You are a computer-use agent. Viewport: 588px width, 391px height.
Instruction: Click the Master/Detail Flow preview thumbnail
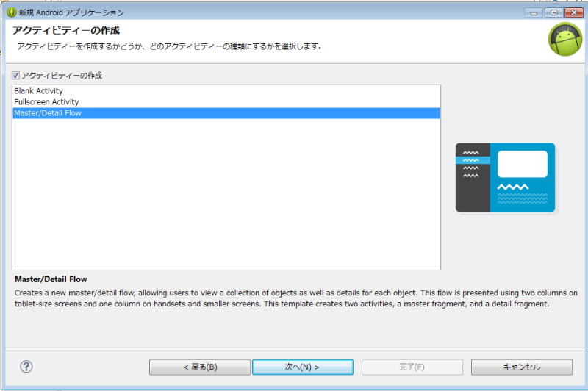pyautogui.click(x=505, y=177)
